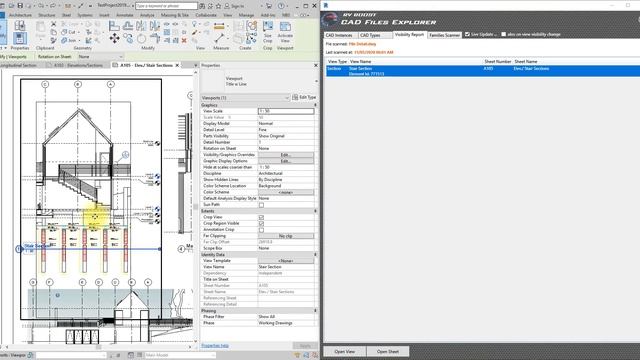640x360 pixels.
Task: Select the Rotate tool in Modify panel
Action: coord(142,39)
